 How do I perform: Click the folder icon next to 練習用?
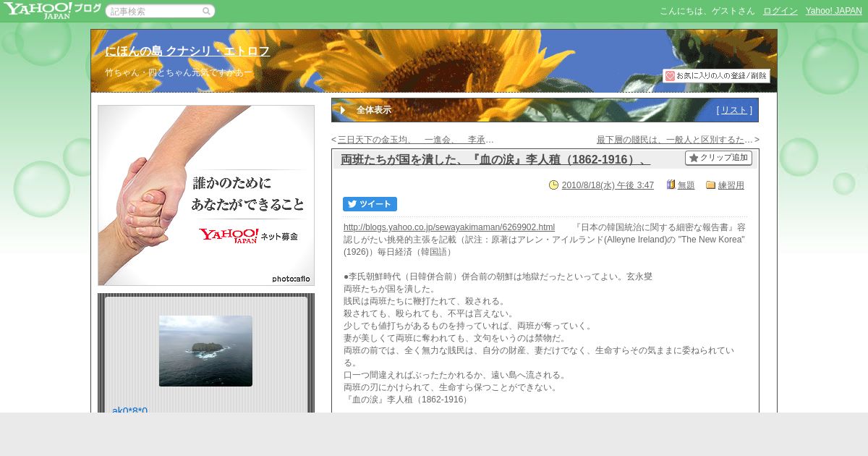[710, 185]
